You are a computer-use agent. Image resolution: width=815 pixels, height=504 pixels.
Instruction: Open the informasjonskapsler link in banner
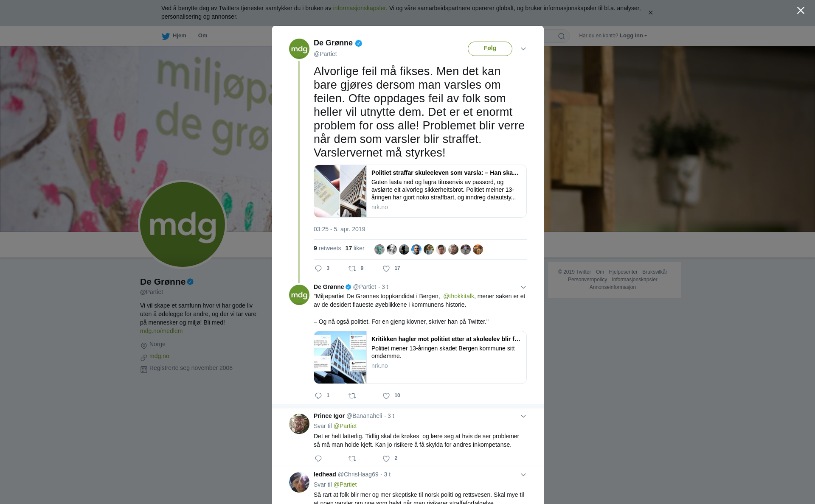[x=359, y=8]
